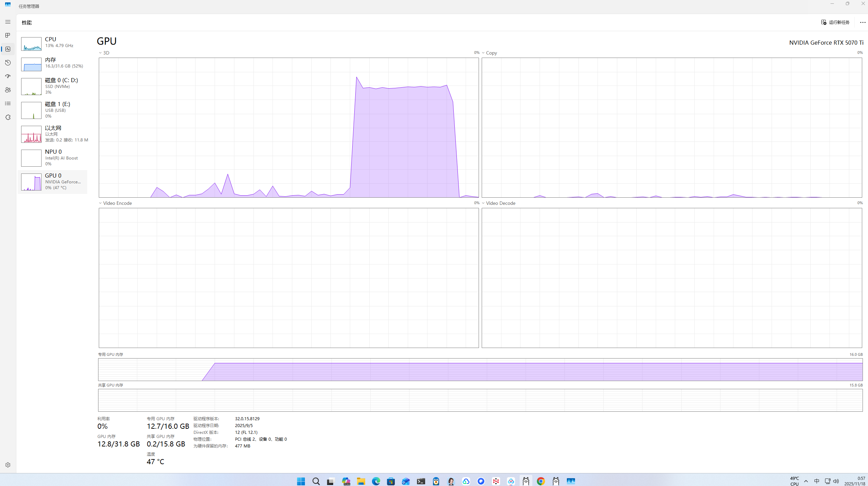The image size is (868, 486).
Task: Click the 以太网 mini graph thumbnail
Action: (x=31, y=134)
